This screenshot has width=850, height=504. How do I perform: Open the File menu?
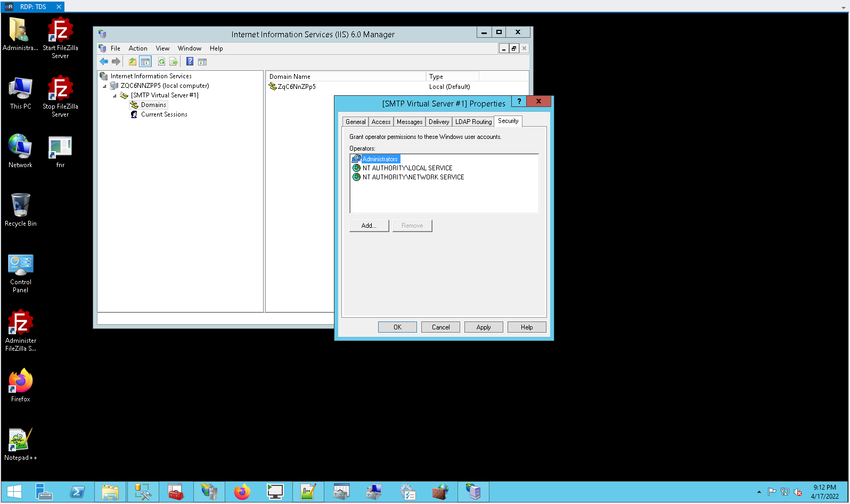click(115, 48)
